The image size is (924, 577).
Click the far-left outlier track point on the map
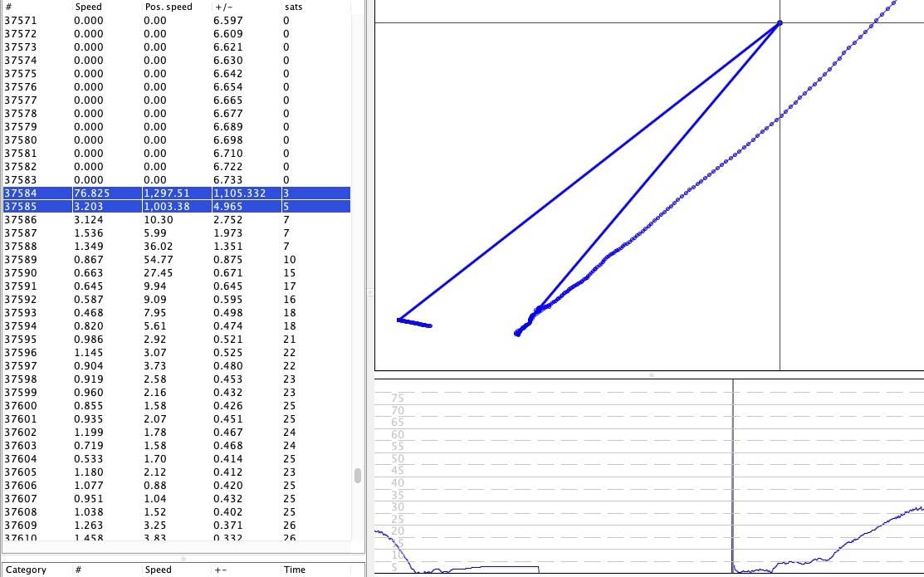[x=399, y=320]
